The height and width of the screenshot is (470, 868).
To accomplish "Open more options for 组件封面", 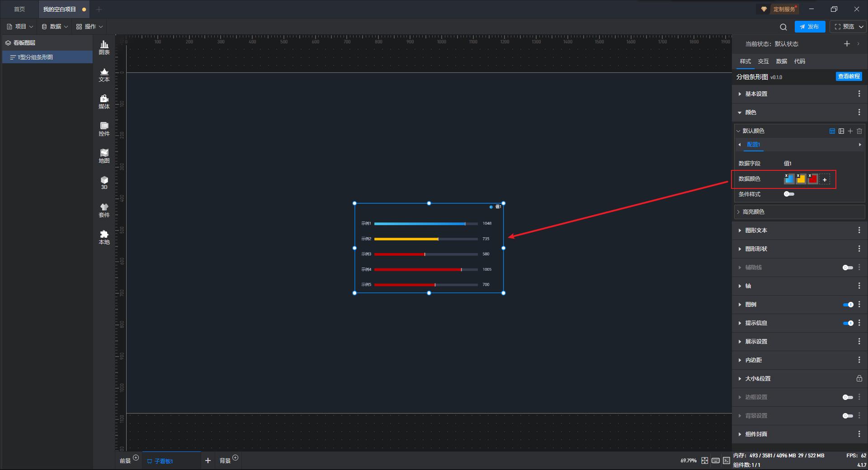I will (x=859, y=434).
